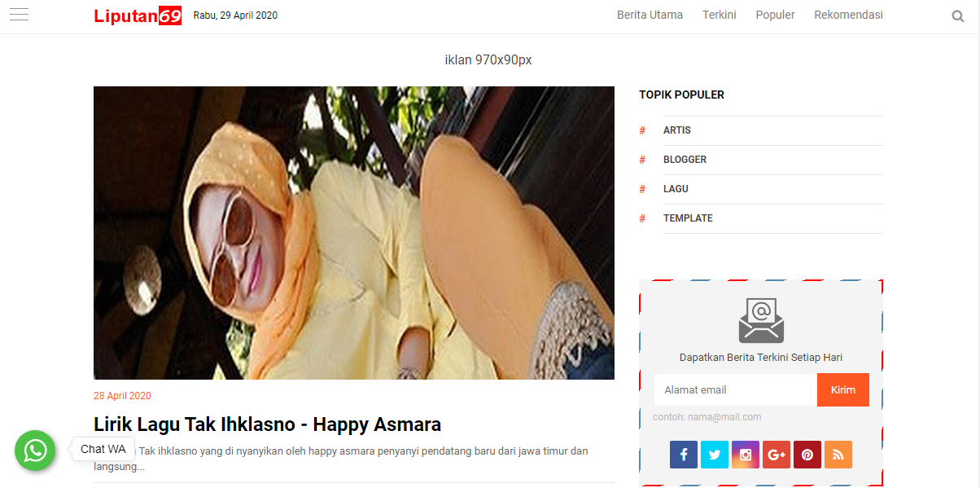Go to the Berita Utama menu
Image resolution: width=980 pixels, height=488 pixels.
(x=650, y=15)
